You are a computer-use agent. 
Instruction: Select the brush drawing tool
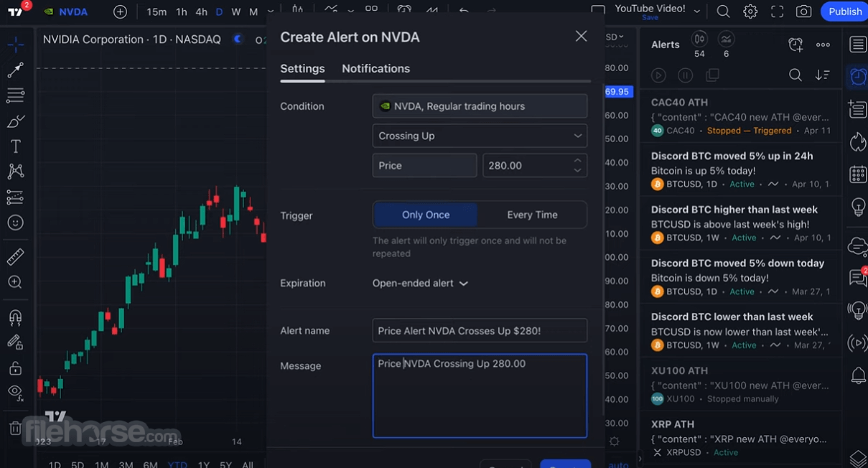pyautogui.click(x=15, y=121)
